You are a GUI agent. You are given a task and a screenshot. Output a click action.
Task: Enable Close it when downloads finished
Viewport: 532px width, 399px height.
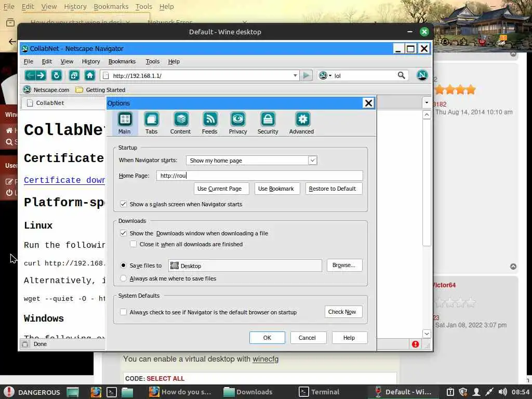[134, 244]
